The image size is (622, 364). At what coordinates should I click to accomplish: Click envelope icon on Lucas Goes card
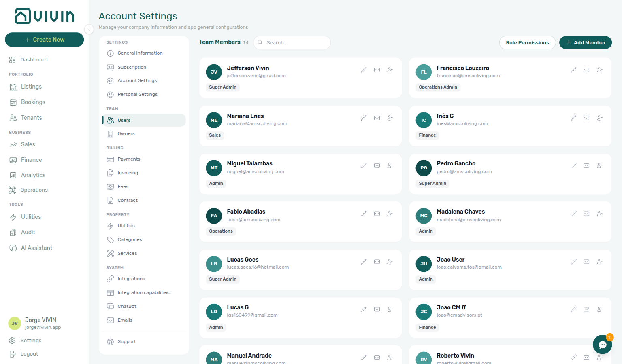[377, 262]
